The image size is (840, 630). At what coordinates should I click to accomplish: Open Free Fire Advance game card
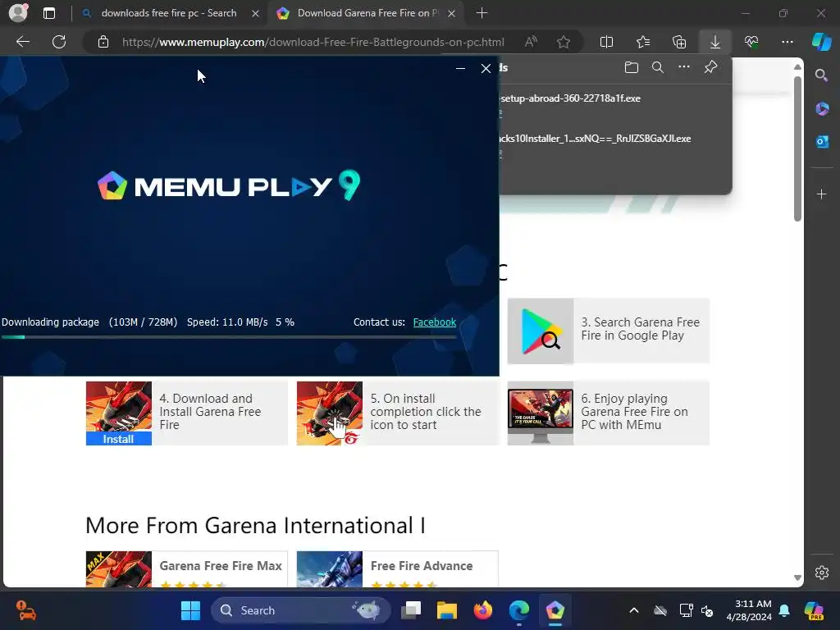tap(398, 569)
